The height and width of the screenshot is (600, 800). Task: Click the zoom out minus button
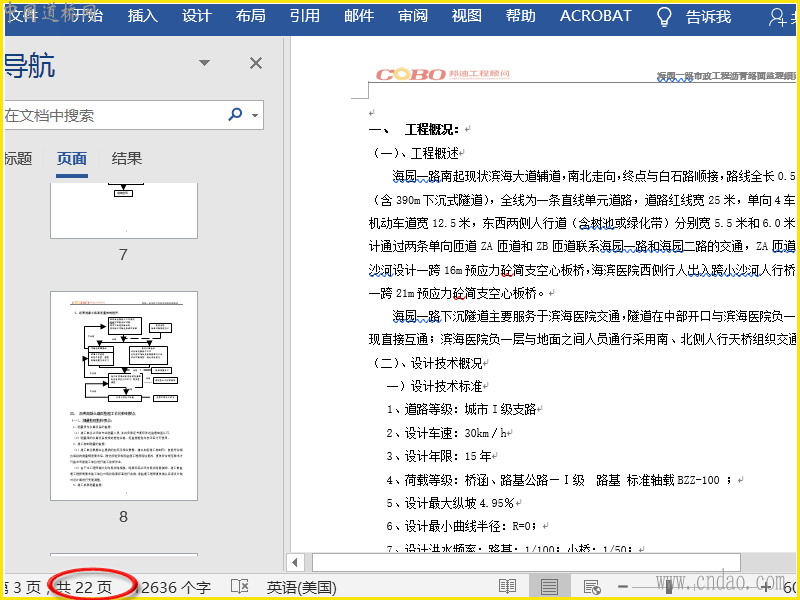(x=623, y=587)
